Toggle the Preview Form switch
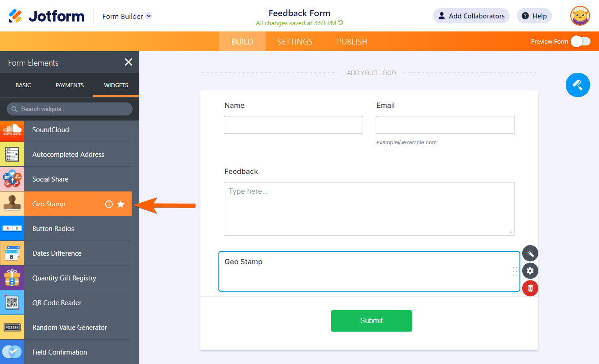599x364 pixels. pyautogui.click(x=580, y=42)
